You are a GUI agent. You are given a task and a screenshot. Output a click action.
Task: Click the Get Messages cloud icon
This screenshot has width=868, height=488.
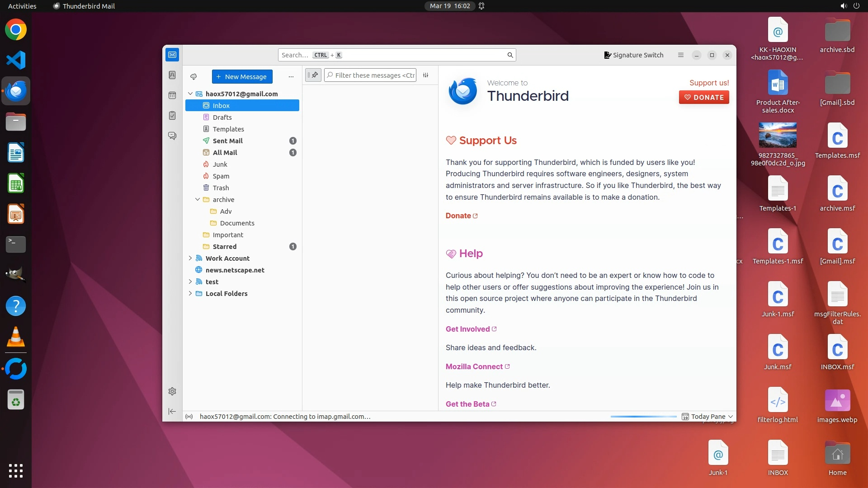point(193,76)
